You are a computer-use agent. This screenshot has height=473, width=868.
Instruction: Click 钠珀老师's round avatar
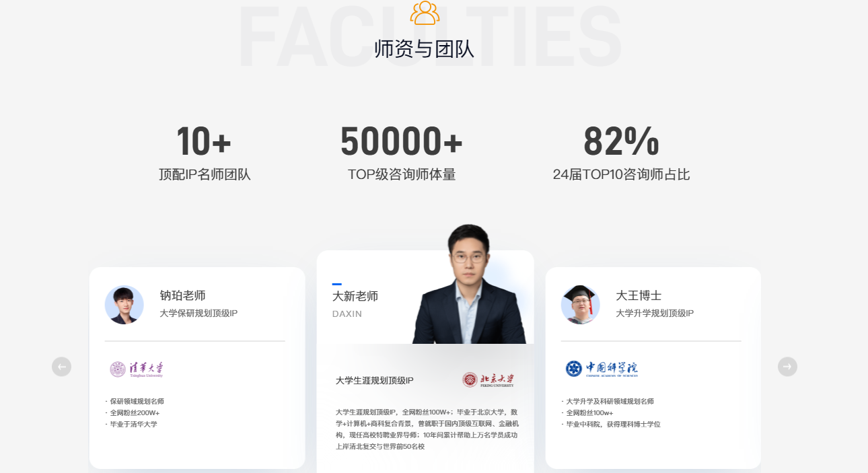(124, 305)
